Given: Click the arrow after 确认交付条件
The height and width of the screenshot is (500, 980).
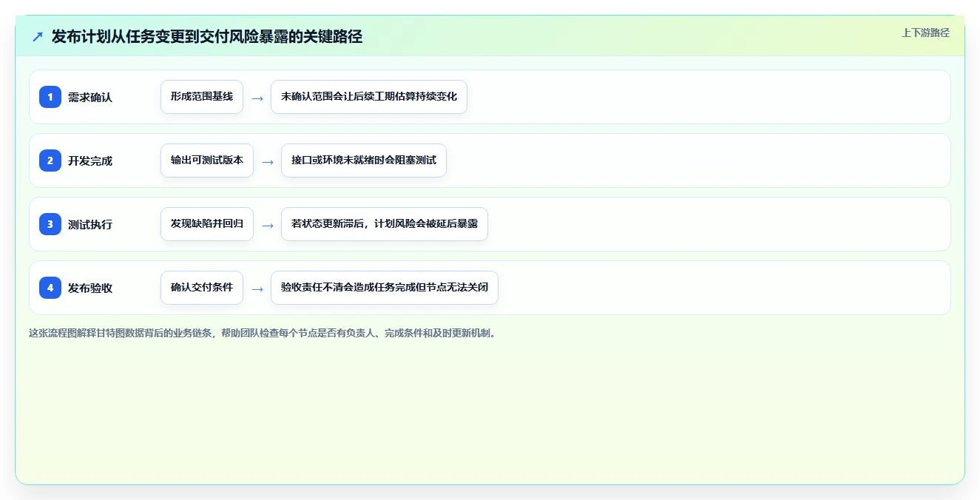Looking at the screenshot, I should click(x=257, y=288).
